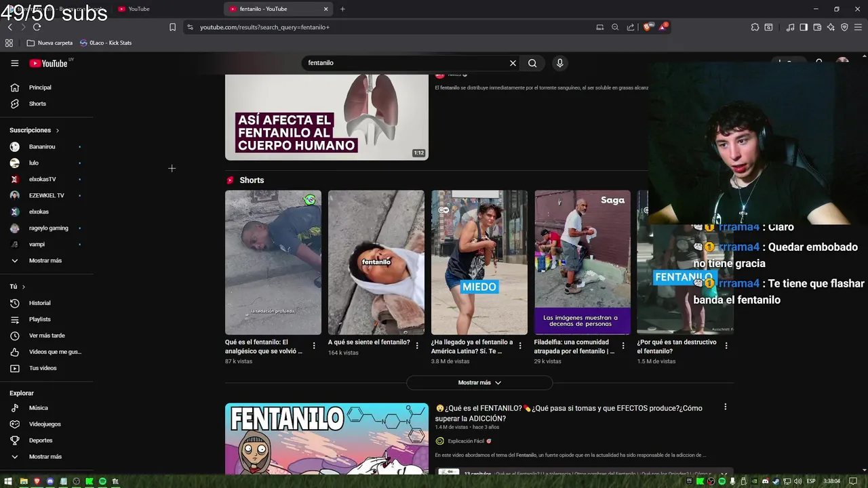This screenshot has height=488, width=868.
Task: Play the FENTANILO cartoon thumbnail video
Action: pyautogui.click(x=327, y=439)
